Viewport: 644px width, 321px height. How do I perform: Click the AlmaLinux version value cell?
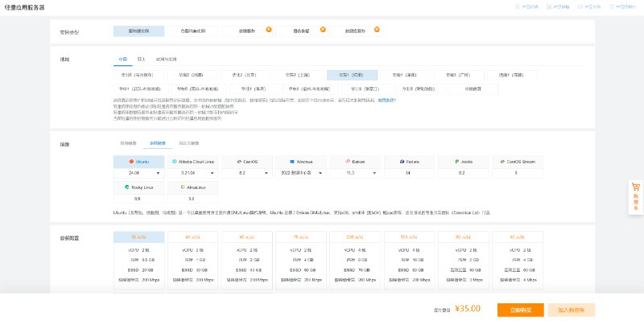192,199
